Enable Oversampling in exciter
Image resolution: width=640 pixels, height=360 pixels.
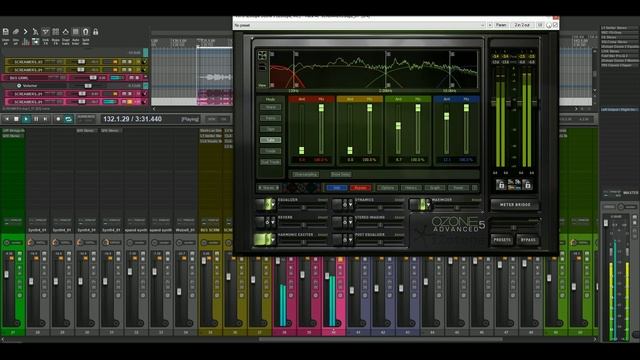(305, 174)
